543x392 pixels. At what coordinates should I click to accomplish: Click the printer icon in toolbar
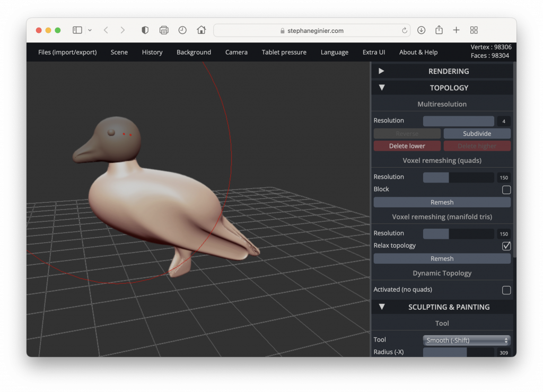pyautogui.click(x=164, y=30)
